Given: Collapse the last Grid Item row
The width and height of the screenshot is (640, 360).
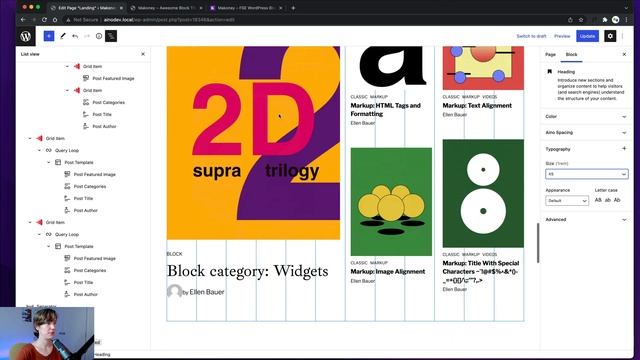Looking at the screenshot, I should (30, 222).
